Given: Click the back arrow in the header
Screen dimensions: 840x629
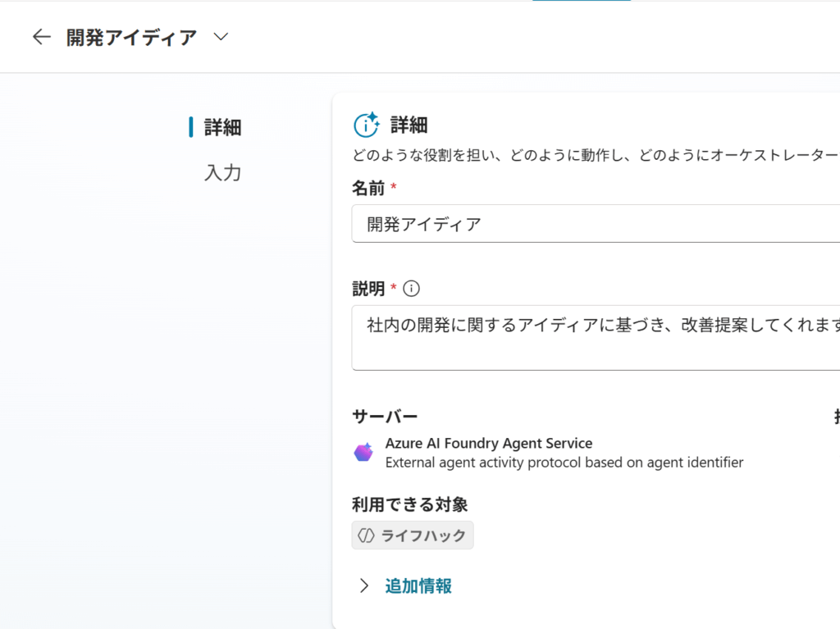Looking at the screenshot, I should coord(41,37).
